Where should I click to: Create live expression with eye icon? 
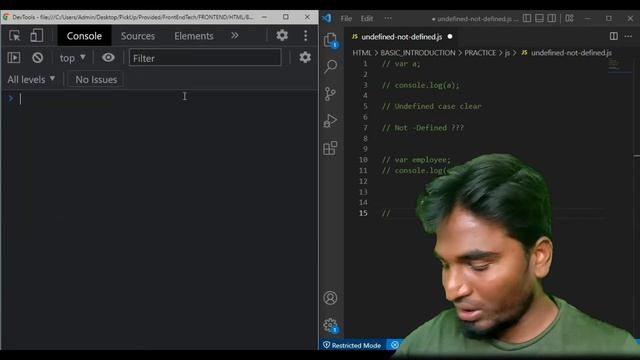coord(108,58)
